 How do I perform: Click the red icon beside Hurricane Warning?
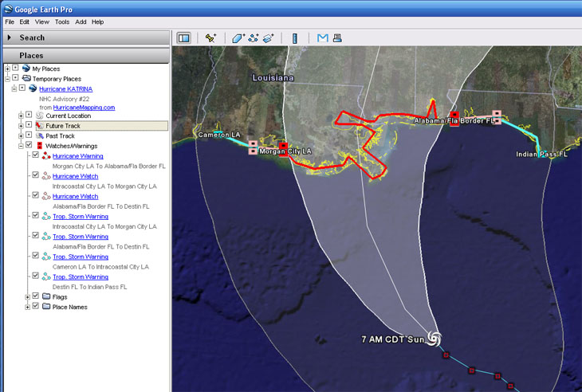click(x=46, y=155)
